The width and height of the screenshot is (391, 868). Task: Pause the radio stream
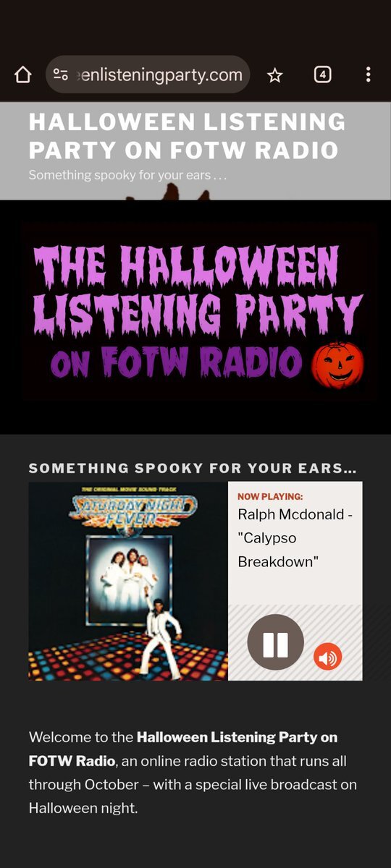click(x=275, y=642)
